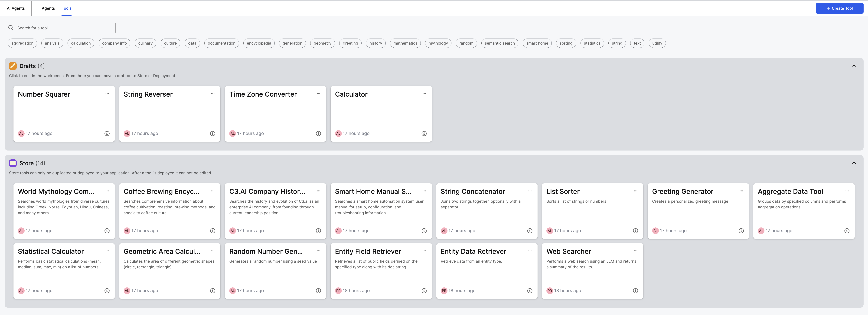Show info for Greeting Generator tool
Viewport: 868px width, 315px height.
tap(741, 231)
